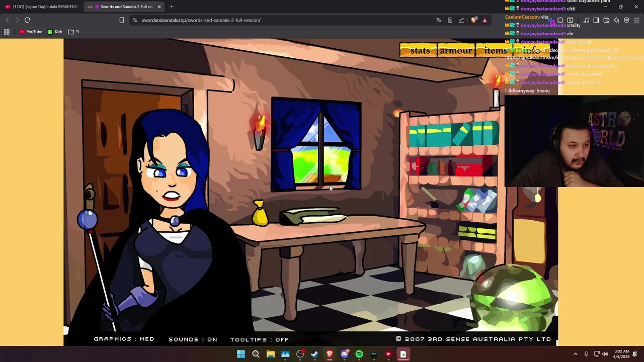The height and width of the screenshot is (362, 644).
Task: Open the armour menu in the game
Action: [x=456, y=50]
